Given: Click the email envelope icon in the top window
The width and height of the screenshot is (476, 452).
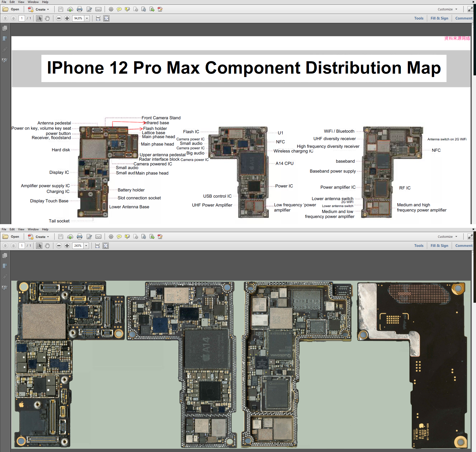Looking at the screenshot, I should point(98,9).
